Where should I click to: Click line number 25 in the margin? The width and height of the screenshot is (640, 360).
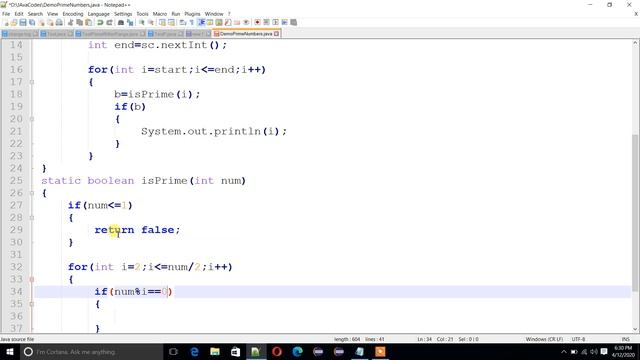point(16,181)
